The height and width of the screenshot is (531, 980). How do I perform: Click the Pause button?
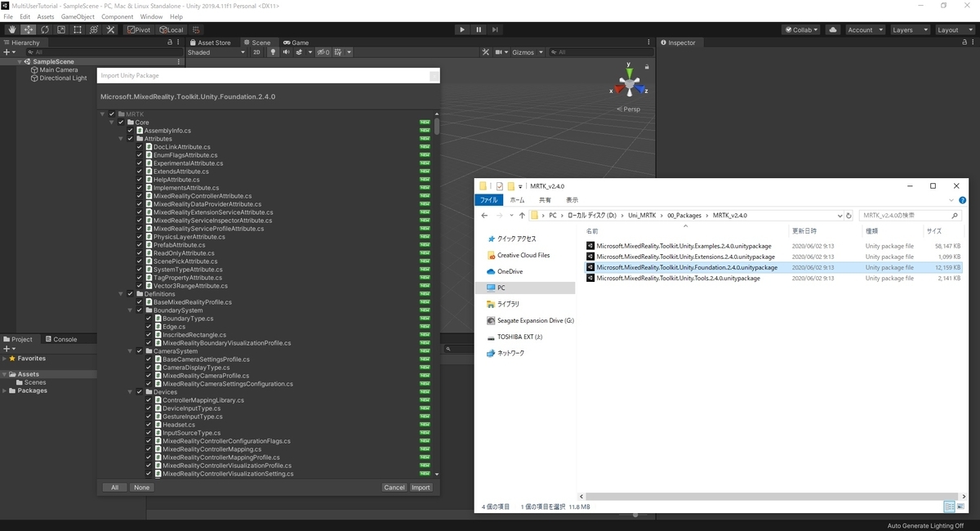[x=479, y=29]
